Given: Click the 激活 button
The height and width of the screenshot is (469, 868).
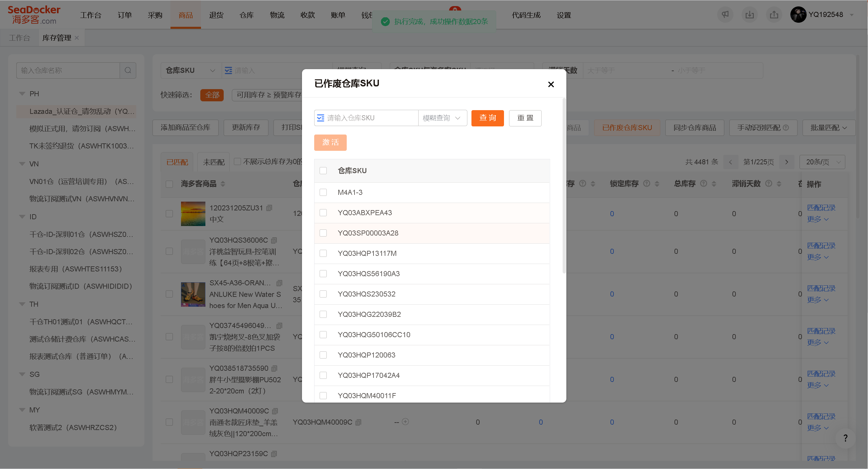Looking at the screenshot, I should (x=330, y=142).
